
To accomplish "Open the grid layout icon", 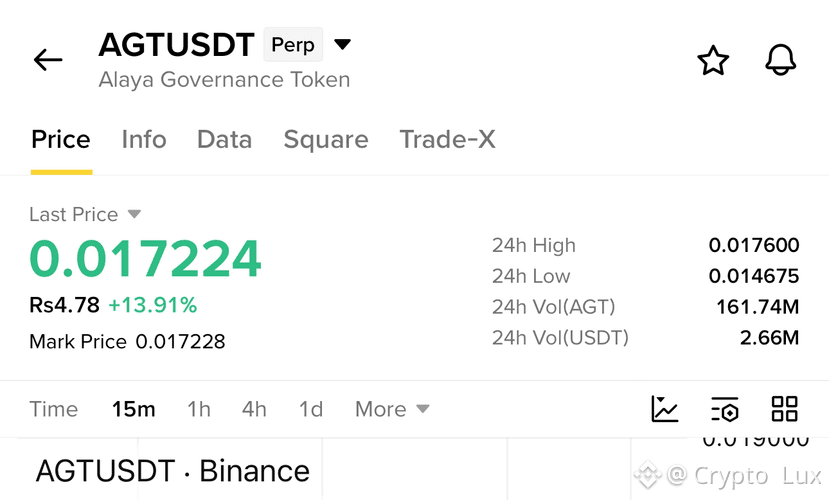I will pyautogui.click(x=784, y=409).
